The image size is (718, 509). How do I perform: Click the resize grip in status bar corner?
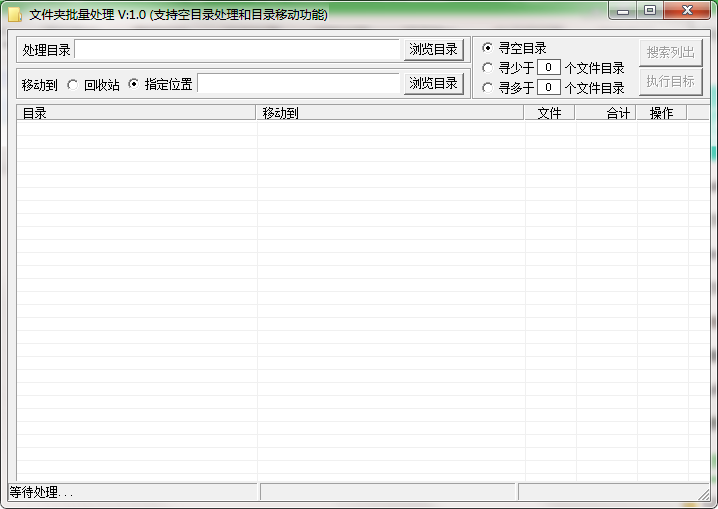click(703, 493)
